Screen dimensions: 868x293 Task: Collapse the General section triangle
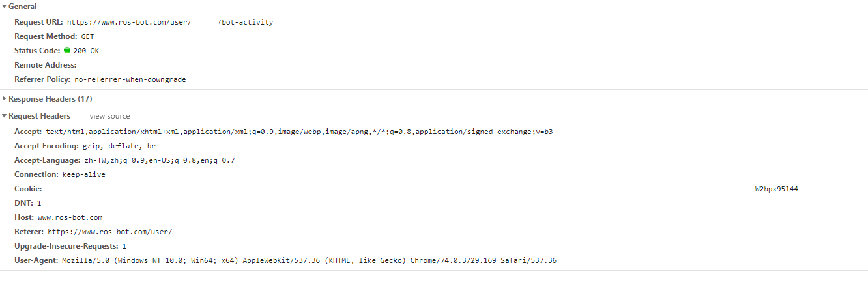[4, 7]
